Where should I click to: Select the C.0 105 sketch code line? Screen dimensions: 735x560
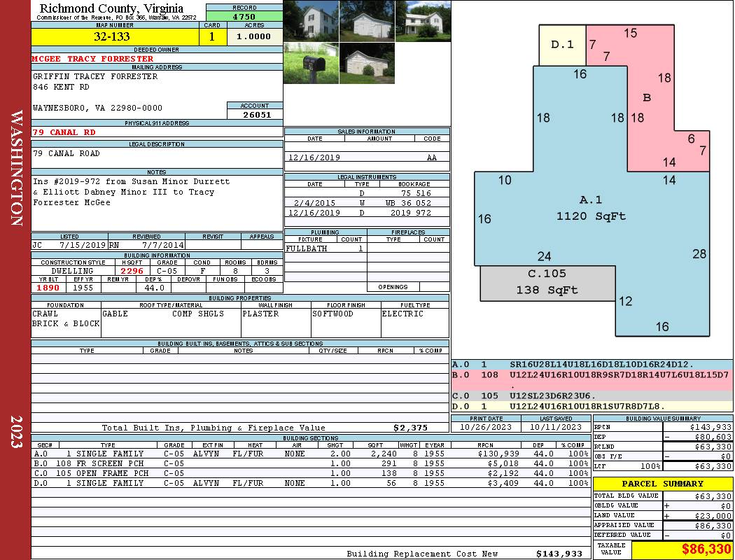coord(592,396)
